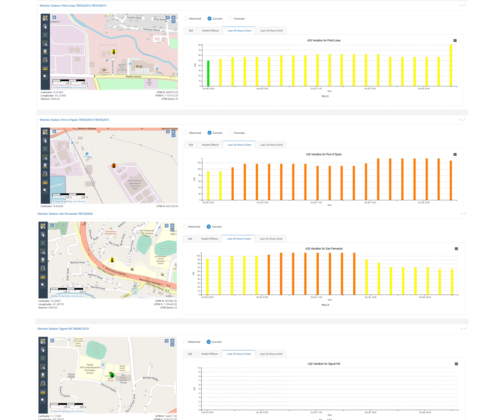The height and width of the screenshot is (420, 504).
Task: Click the map locator icon on Point Lisas map
Action: [x=45, y=18]
